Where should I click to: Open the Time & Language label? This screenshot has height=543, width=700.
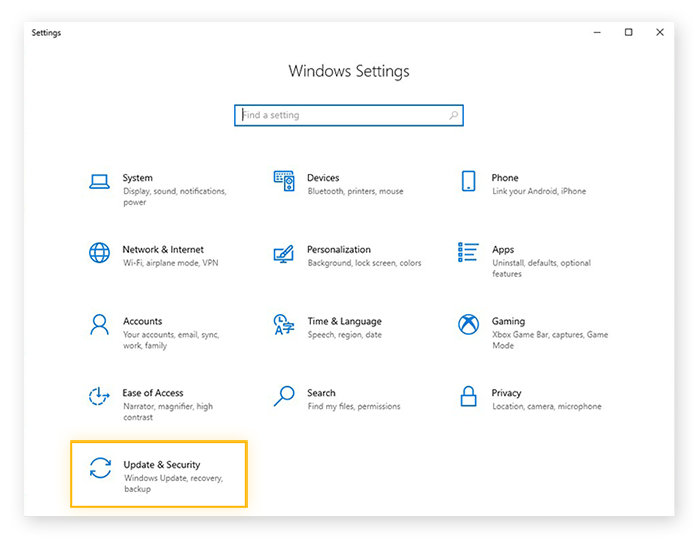pyautogui.click(x=345, y=322)
